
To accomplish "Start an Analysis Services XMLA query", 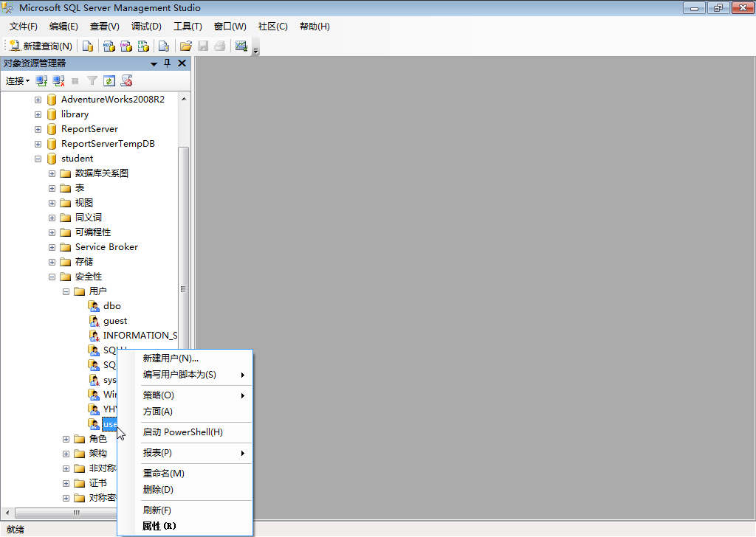I will click(x=144, y=46).
